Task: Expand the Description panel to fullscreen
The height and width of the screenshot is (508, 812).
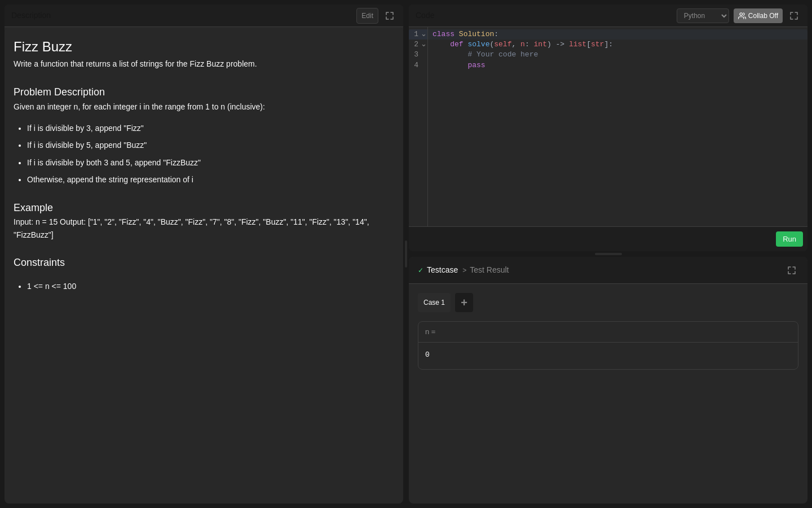Action: click(390, 16)
